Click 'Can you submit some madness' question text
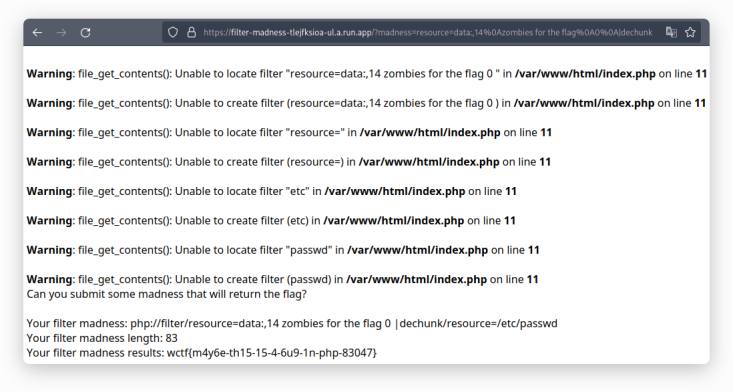This screenshot has width=733, height=392. coord(166,294)
